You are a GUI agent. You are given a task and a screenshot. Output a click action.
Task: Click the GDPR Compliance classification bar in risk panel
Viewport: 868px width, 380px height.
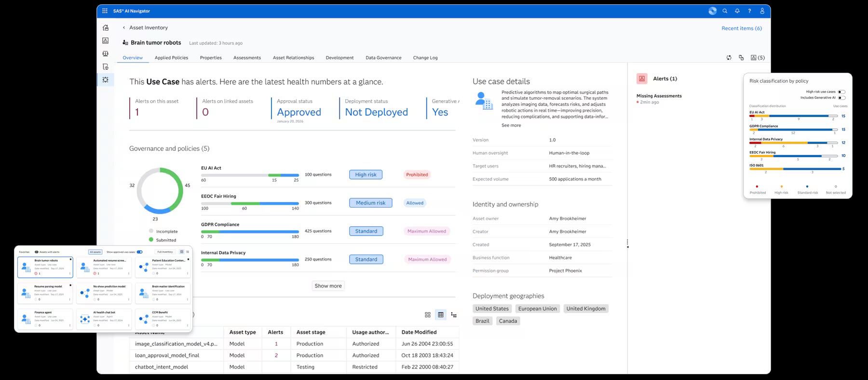point(793,130)
